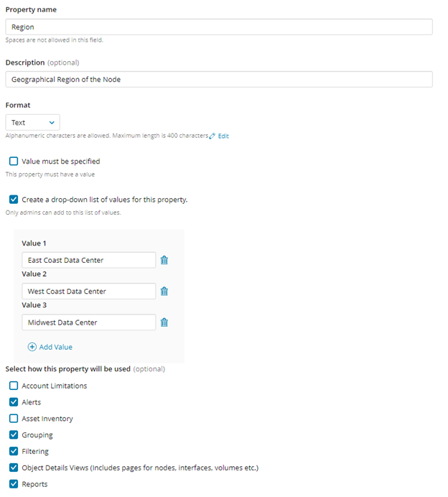Click into the Description text field

click(x=218, y=79)
